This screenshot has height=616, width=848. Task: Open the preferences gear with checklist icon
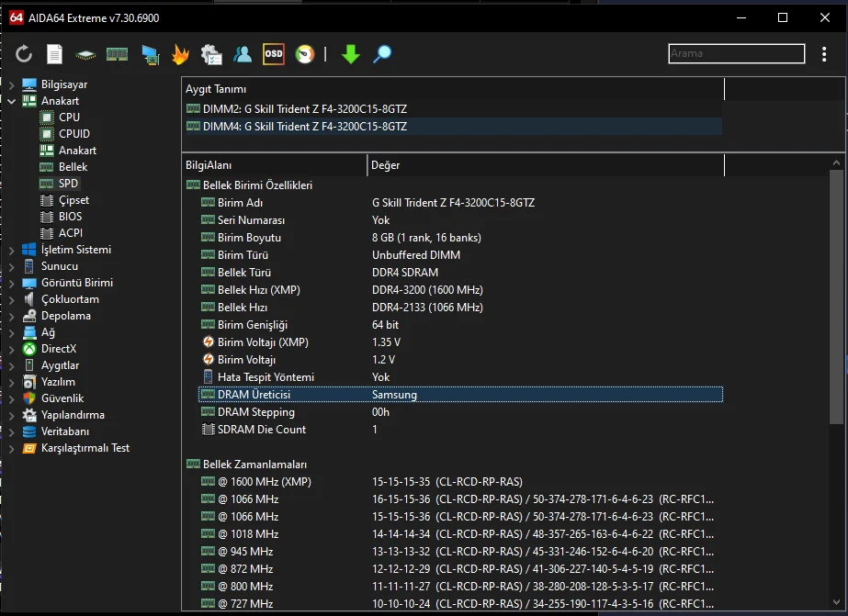tap(211, 54)
